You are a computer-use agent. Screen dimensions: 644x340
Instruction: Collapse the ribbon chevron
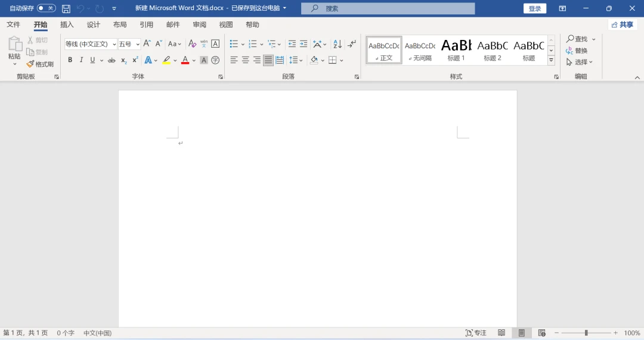[637, 77]
